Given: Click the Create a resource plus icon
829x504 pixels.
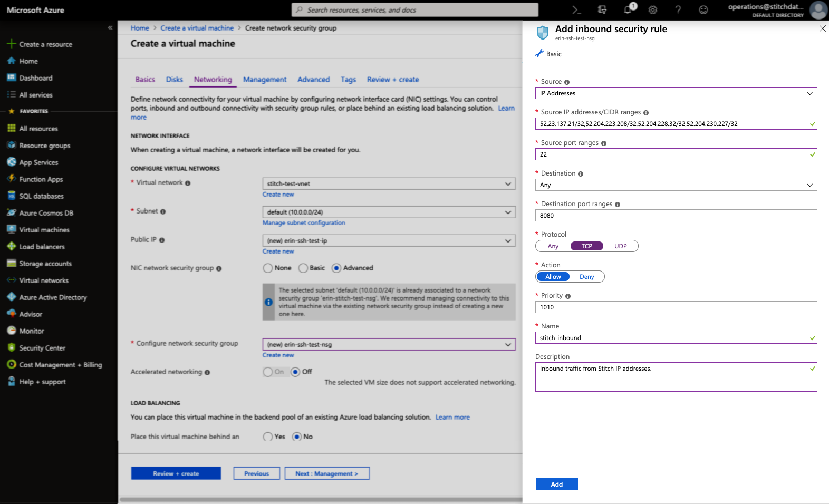Looking at the screenshot, I should tap(12, 44).
